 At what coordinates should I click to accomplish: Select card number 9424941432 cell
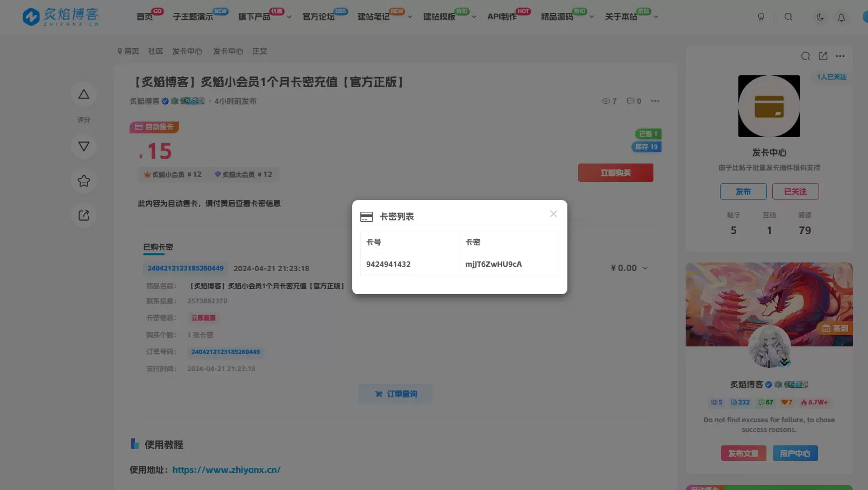410,264
